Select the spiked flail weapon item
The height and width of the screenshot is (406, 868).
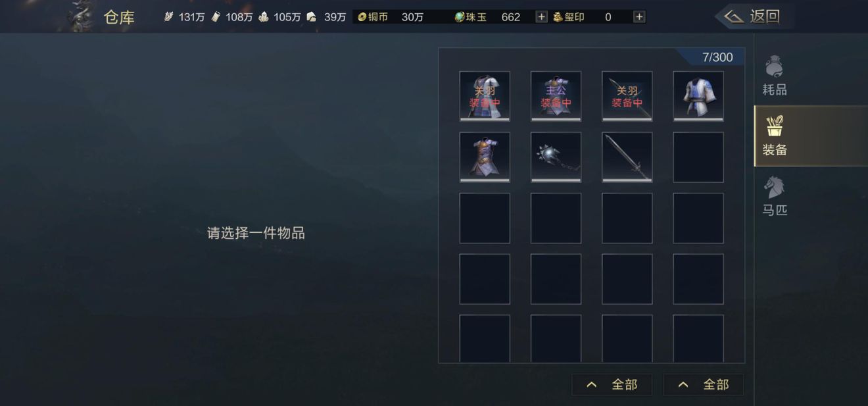pos(556,157)
